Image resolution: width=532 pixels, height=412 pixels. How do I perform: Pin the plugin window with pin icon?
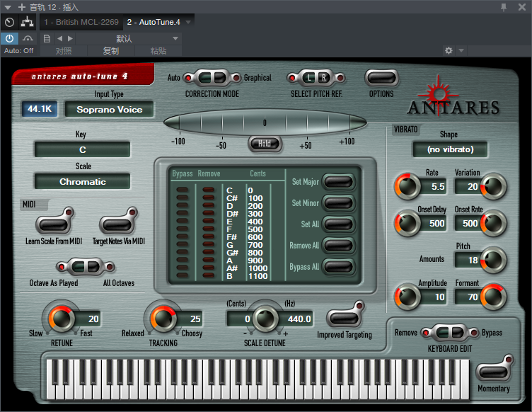click(504, 7)
